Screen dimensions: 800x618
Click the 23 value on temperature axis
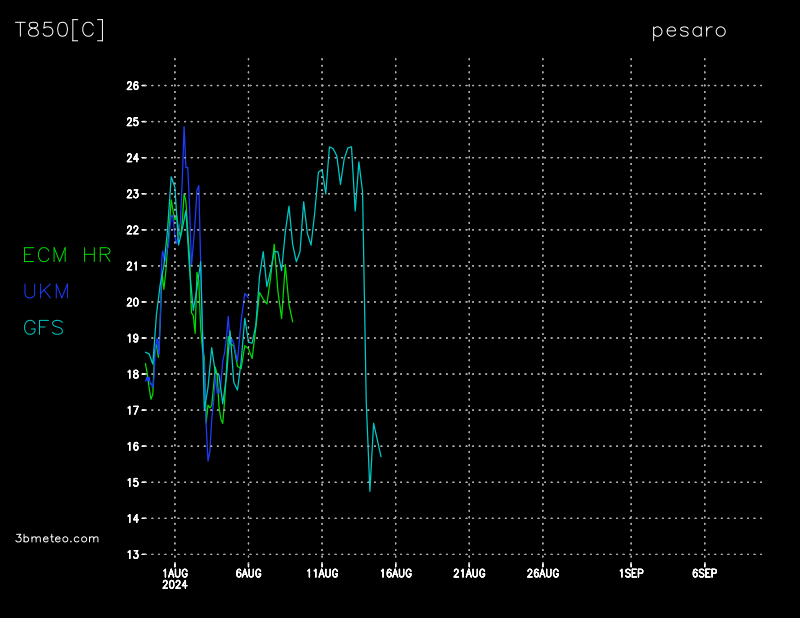point(131,194)
